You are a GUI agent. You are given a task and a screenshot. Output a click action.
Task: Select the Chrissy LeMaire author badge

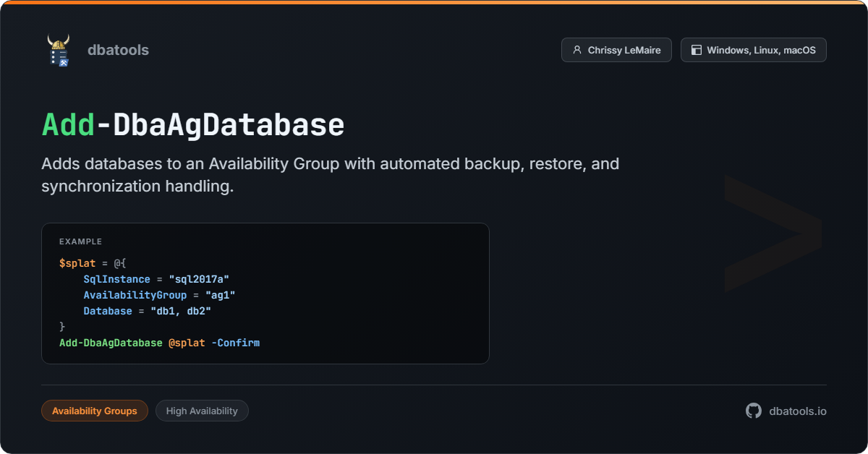[x=616, y=50]
